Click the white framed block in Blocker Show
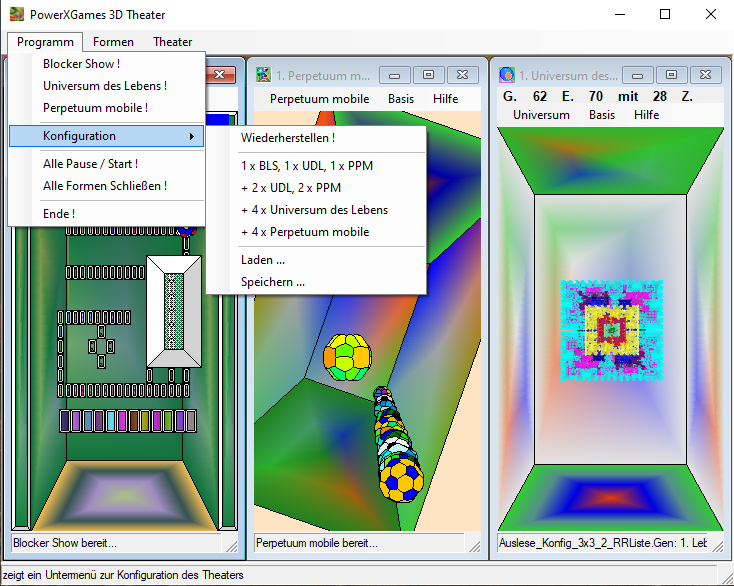Screen dimensions: 734x586 pyautogui.click(x=174, y=311)
